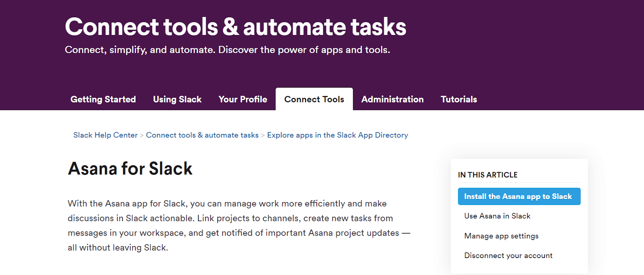
Task: Click the breadcrumb separator after Slack Help Center
Action: (x=142, y=135)
